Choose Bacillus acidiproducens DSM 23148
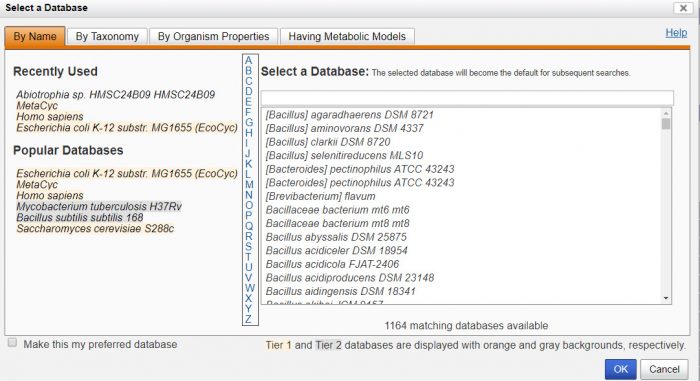700x381 pixels. [x=350, y=278]
